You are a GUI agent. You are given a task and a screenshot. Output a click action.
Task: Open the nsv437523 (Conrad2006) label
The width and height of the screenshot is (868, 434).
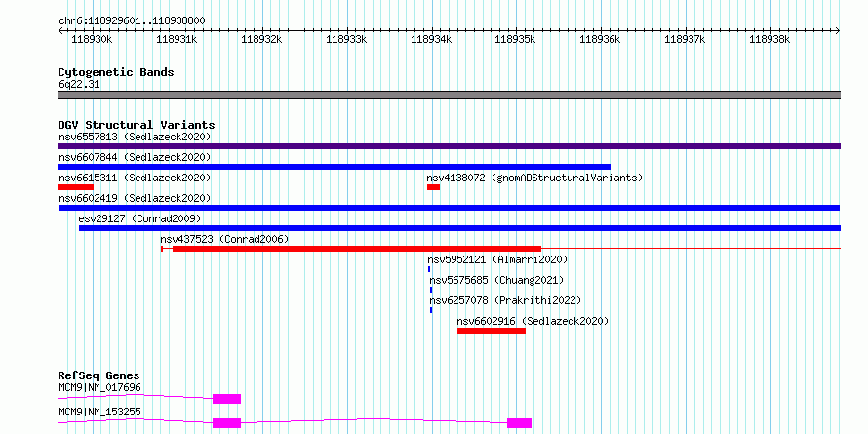tap(224, 239)
